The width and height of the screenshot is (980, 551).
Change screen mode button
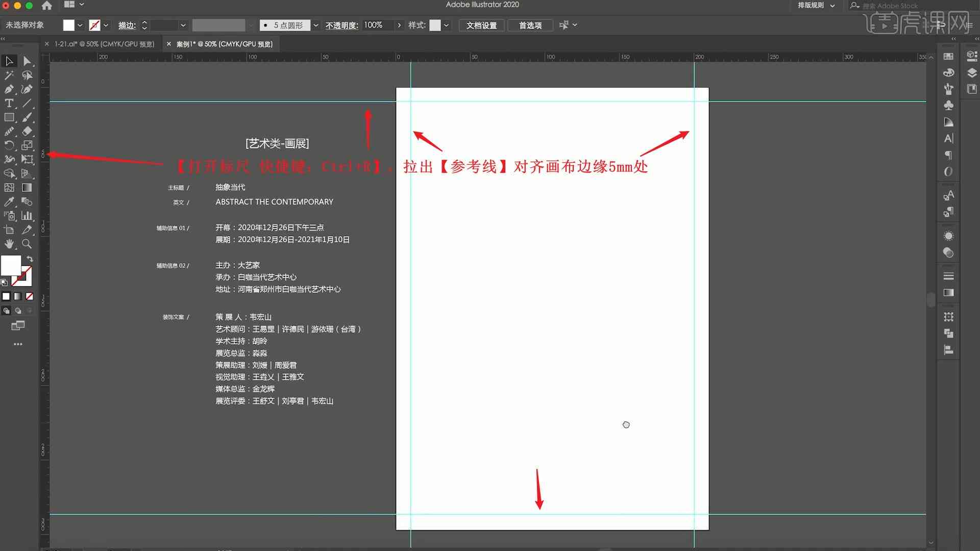[x=18, y=325]
